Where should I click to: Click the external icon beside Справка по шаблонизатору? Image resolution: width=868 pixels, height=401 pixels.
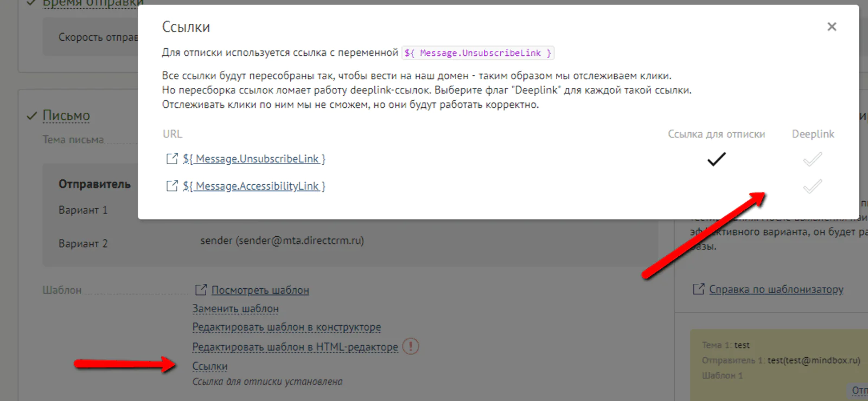pyautogui.click(x=699, y=289)
